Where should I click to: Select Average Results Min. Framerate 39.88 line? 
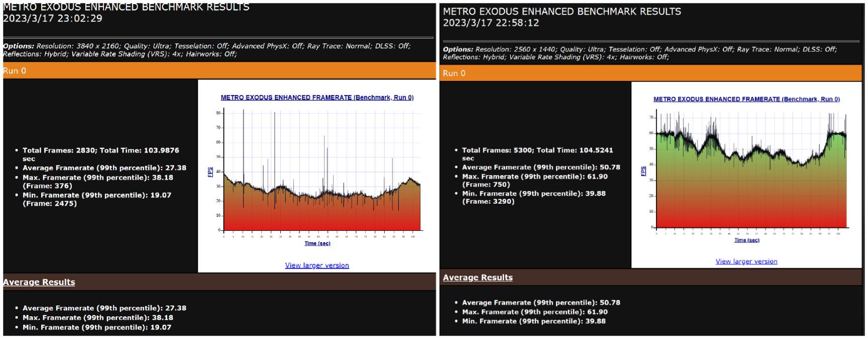[534, 321]
